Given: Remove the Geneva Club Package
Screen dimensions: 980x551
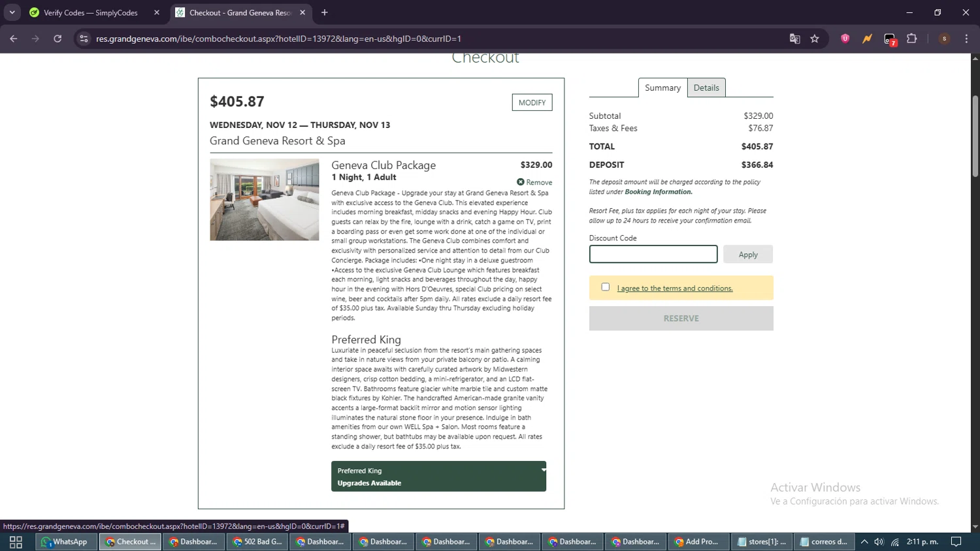Looking at the screenshot, I should tap(534, 182).
